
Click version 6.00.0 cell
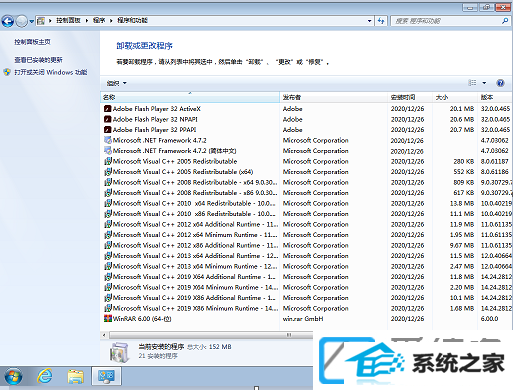pyautogui.click(x=489, y=319)
